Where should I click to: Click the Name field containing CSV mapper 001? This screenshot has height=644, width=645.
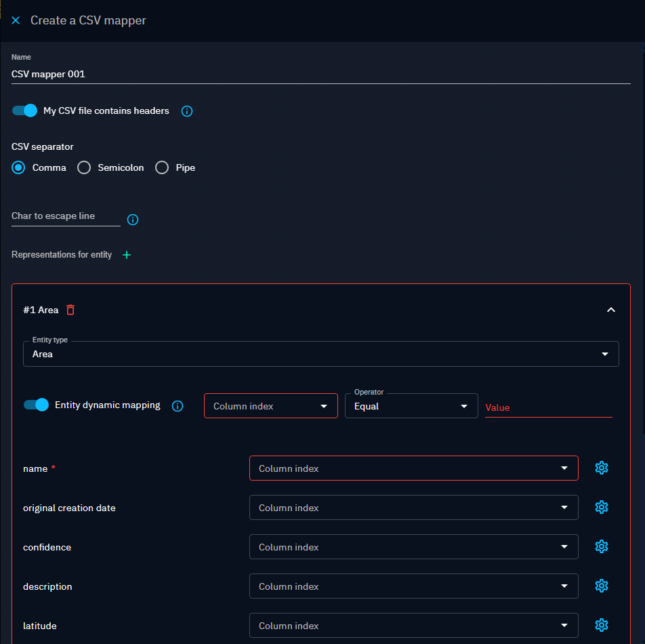(320, 75)
